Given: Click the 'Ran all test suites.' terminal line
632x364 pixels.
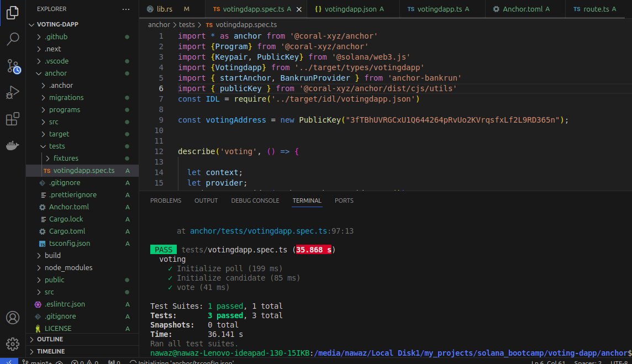Looking at the screenshot, I should [194, 344].
